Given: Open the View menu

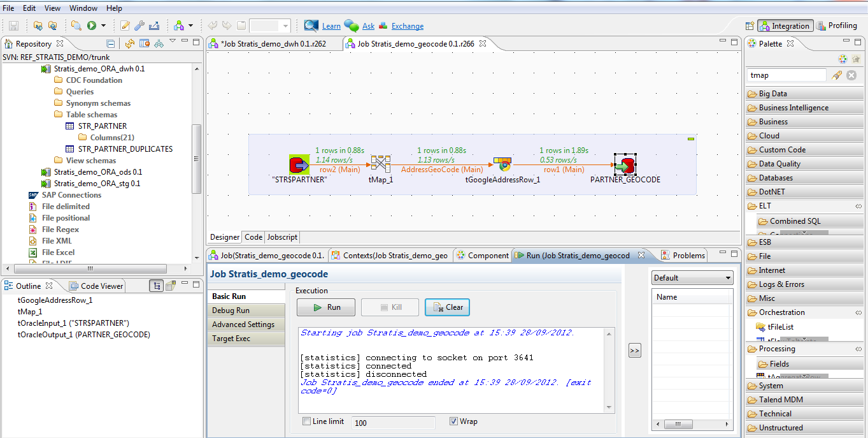Looking at the screenshot, I should coord(53,8).
